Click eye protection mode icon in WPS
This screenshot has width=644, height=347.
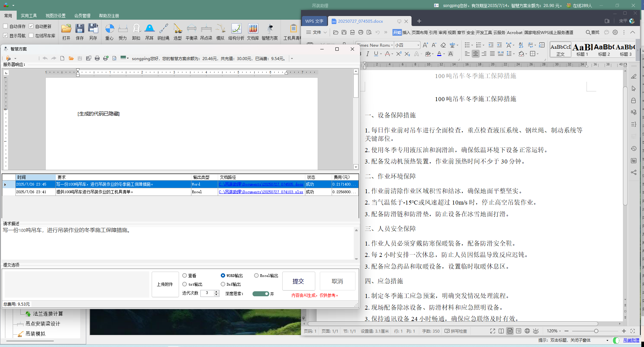(536, 331)
